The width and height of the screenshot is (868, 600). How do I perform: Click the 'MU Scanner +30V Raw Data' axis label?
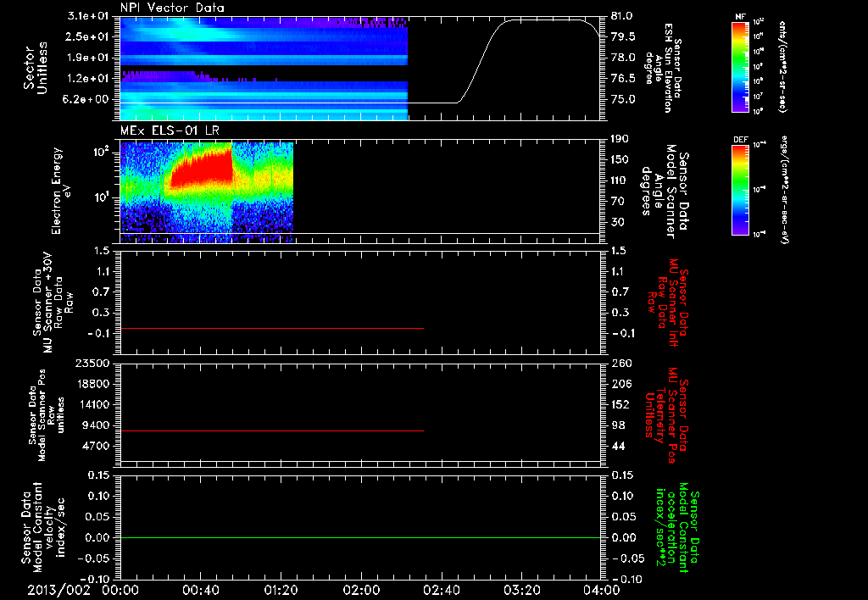point(53,303)
